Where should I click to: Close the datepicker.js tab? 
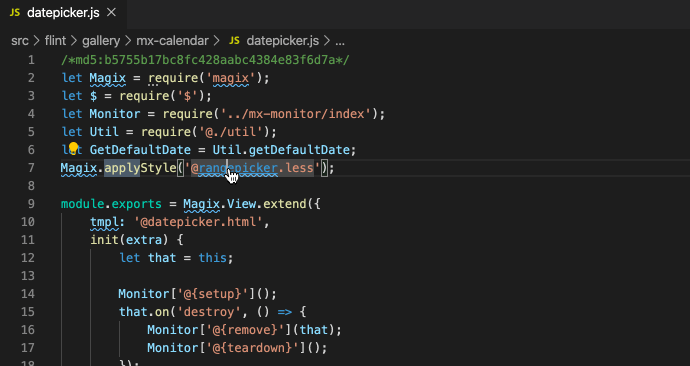coord(112,13)
